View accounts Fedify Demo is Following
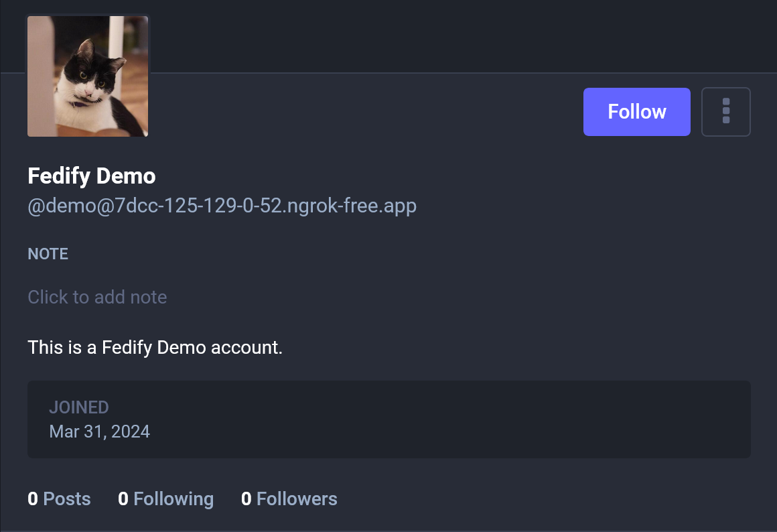 (x=166, y=498)
